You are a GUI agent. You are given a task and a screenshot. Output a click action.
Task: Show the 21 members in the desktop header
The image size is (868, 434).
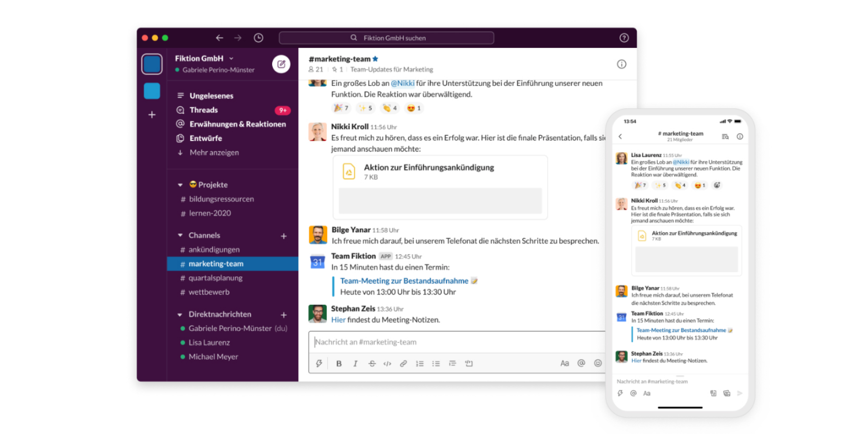[316, 69]
